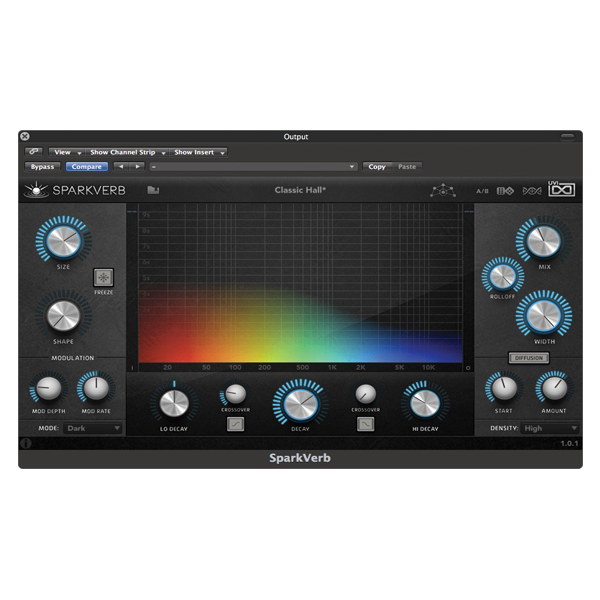This screenshot has width=600, height=600.
Task: Click the Classic Hall preset name
Action: click(301, 190)
